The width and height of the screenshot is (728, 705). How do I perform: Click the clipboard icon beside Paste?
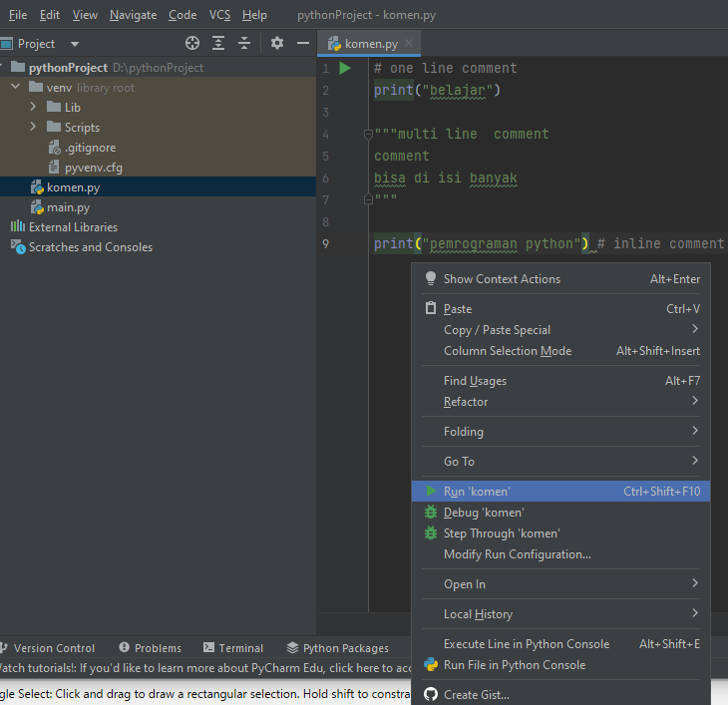tap(431, 308)
